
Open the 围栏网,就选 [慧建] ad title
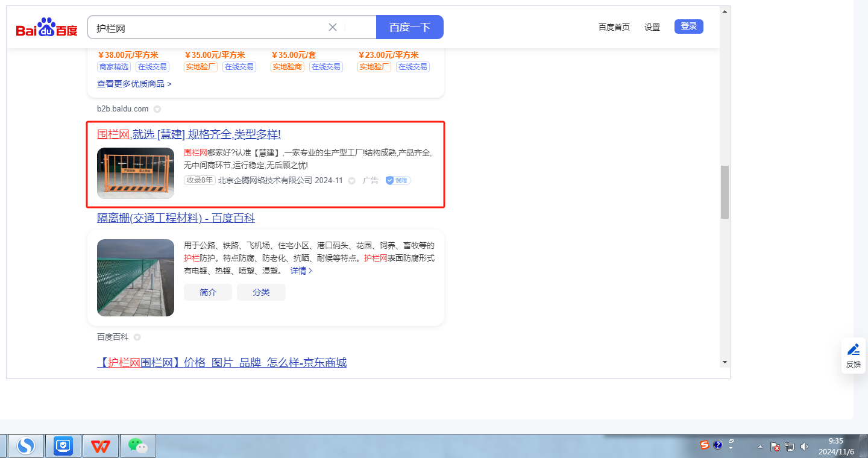[x=189, y=134]
